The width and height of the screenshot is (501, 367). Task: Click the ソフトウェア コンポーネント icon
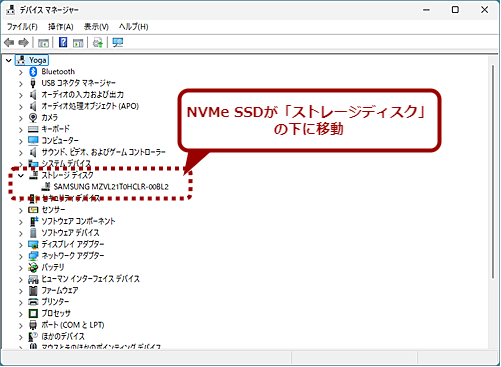[x=34, y=221]
